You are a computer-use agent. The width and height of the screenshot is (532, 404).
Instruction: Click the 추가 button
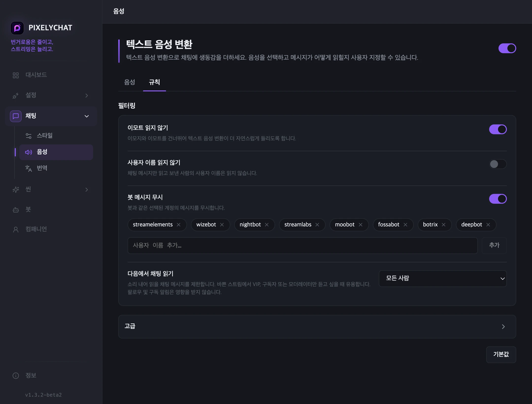494,245
